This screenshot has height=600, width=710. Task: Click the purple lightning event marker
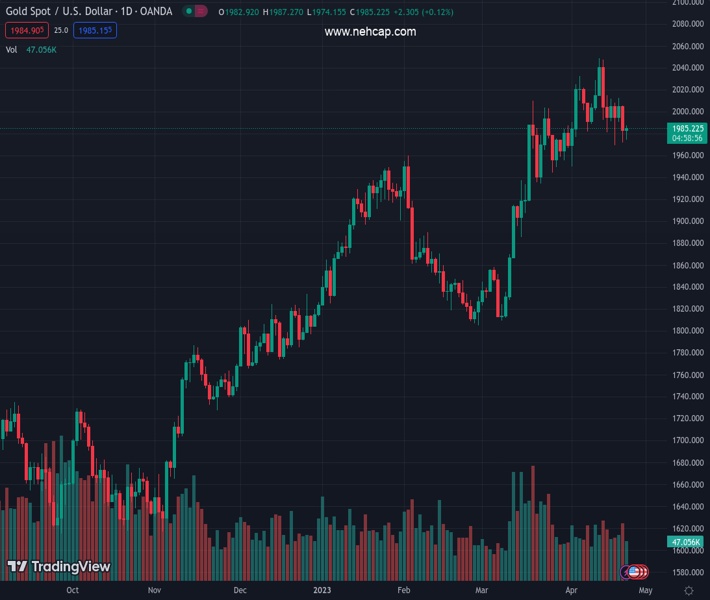(x=624, y=572)
